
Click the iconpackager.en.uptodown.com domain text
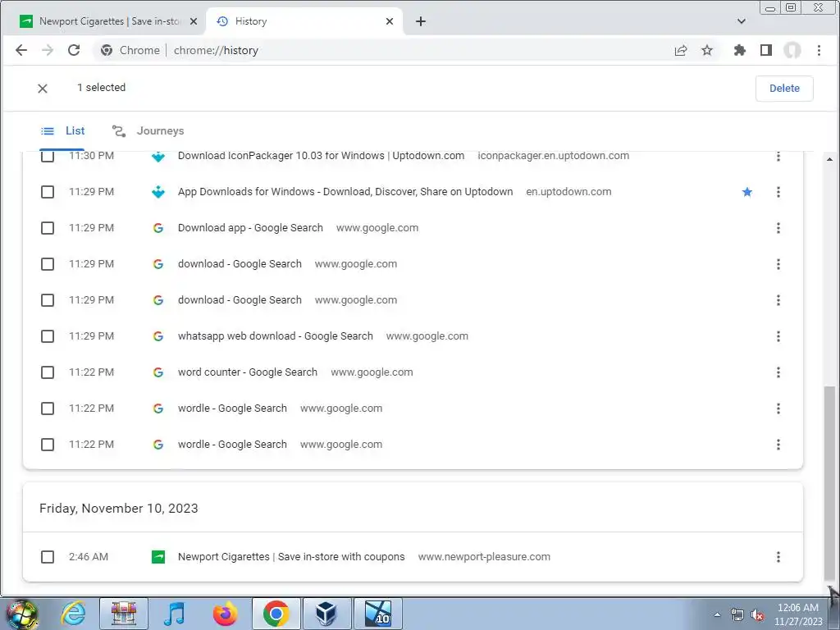coord(554,156)
